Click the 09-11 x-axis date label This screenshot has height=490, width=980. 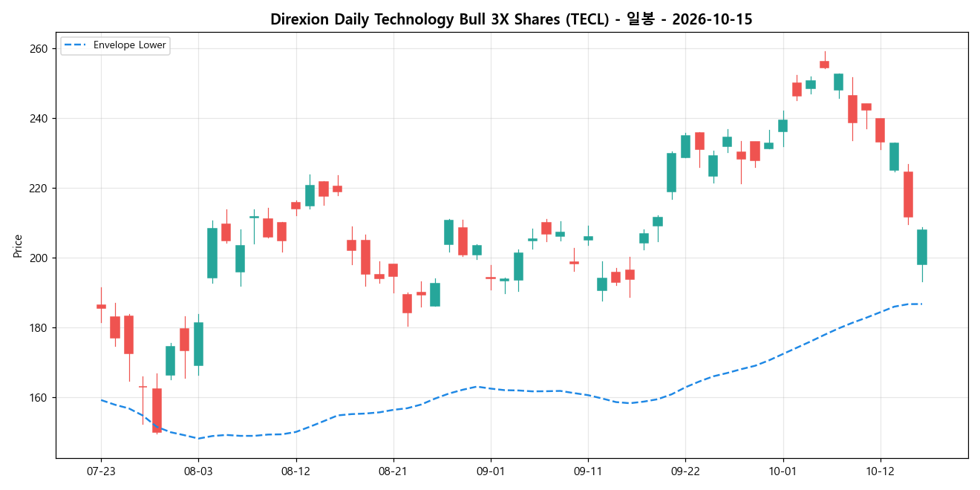point(587,471)
